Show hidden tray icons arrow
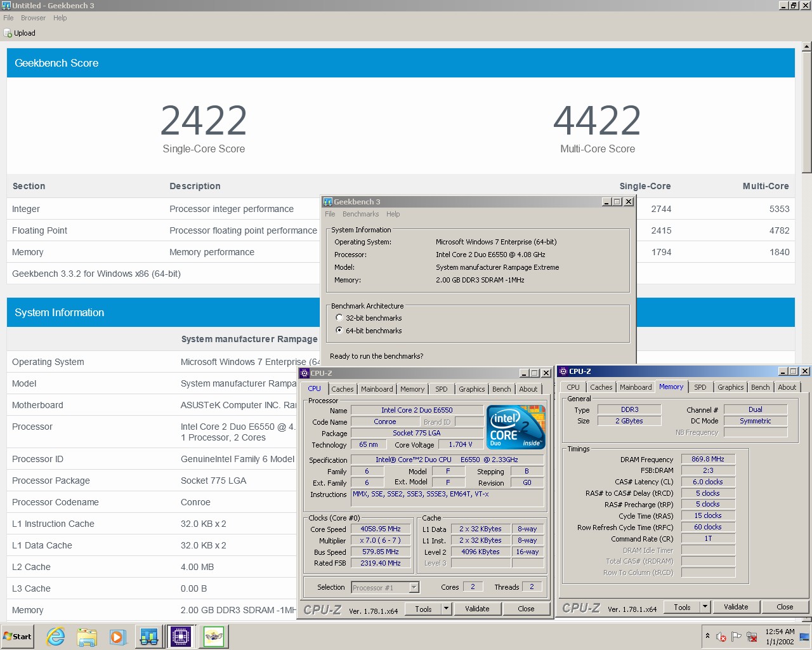The height and width of the screenshot is (650, 812). point(707,636)
